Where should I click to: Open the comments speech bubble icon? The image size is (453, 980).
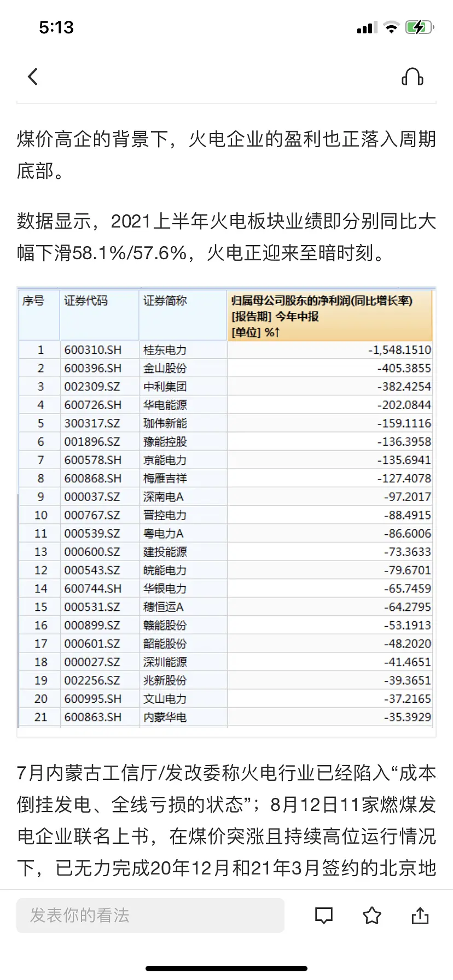(x=324, y=915)
